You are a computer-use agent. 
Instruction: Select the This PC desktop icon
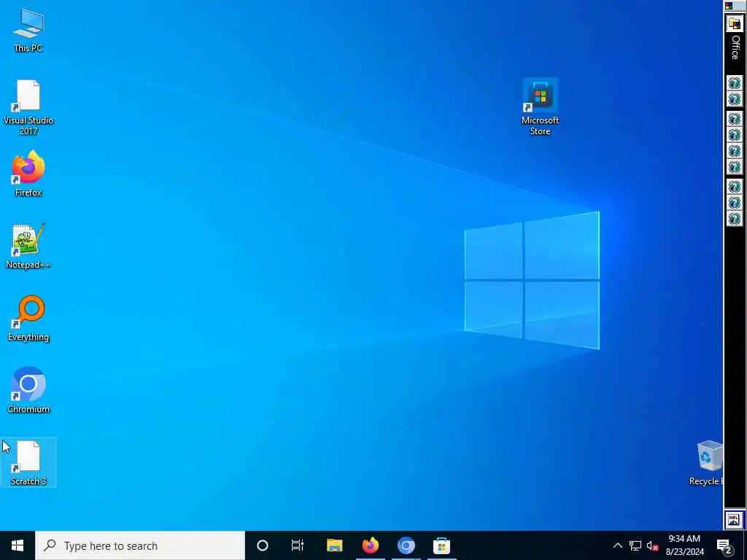click(x=28, y=31)
